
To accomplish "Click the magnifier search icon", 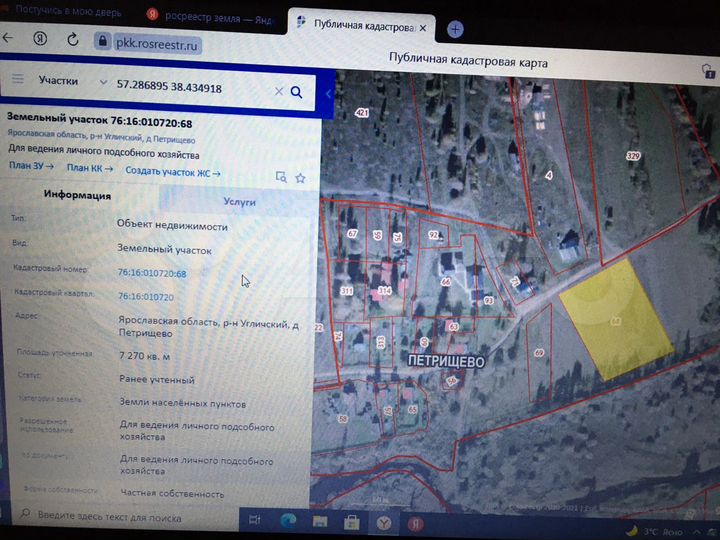I will 296,92.
